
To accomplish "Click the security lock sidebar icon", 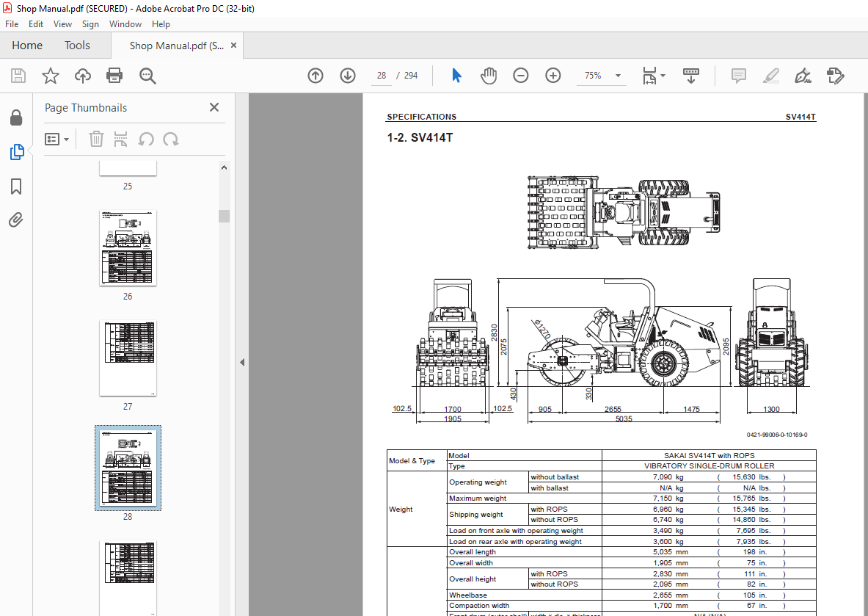I will click(x=16, y=117).
